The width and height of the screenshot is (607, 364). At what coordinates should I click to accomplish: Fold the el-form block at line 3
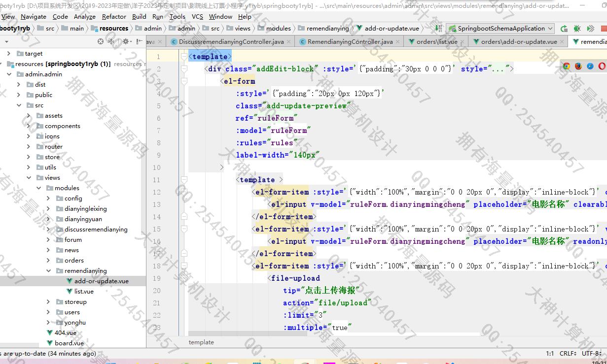tap(184, 81)
